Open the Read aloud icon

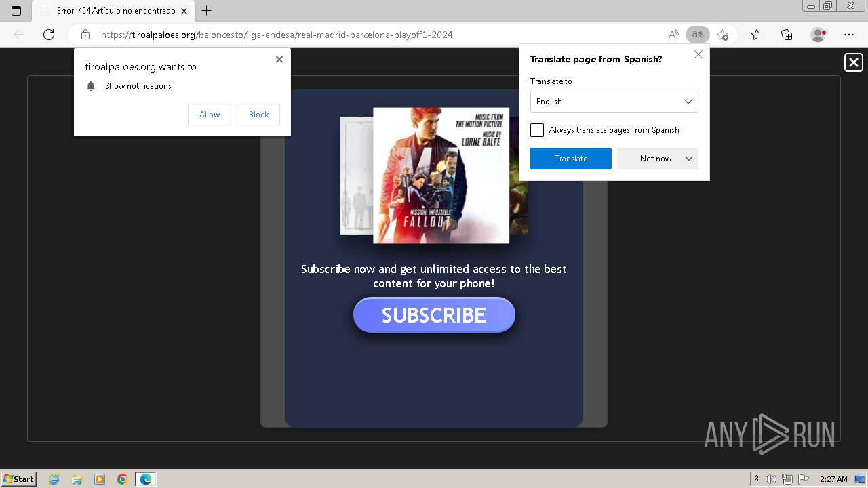(x=673, y=35)
